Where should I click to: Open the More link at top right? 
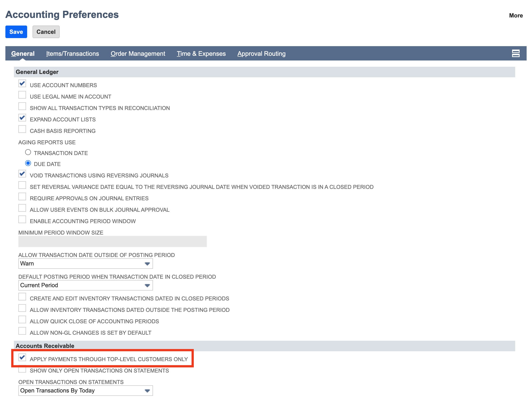[516, 15]
